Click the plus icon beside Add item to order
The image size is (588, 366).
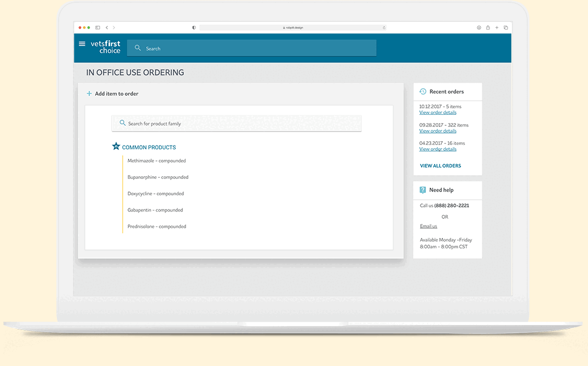pos(89,94)
